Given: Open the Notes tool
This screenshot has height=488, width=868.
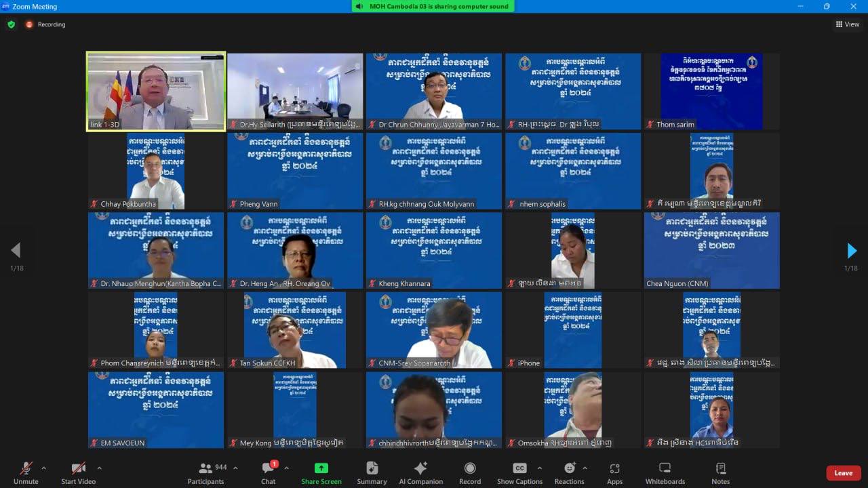Looking at the screenshot, I should point(720,472).
